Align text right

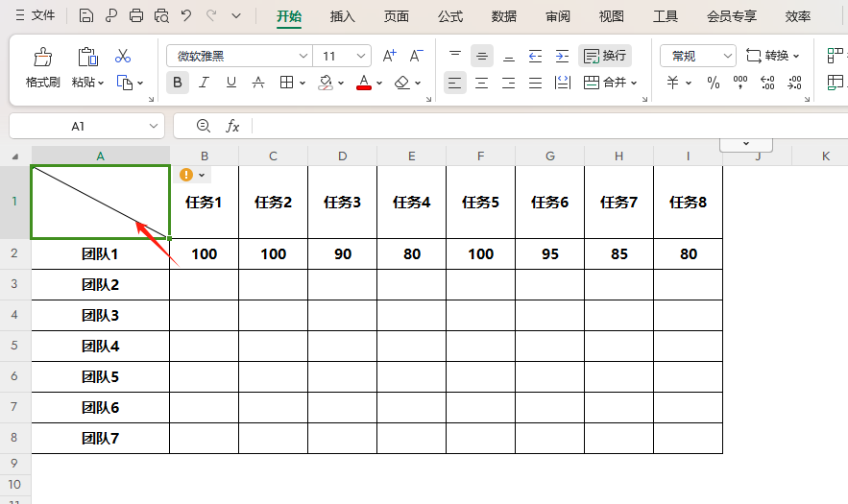coord(508,83)
